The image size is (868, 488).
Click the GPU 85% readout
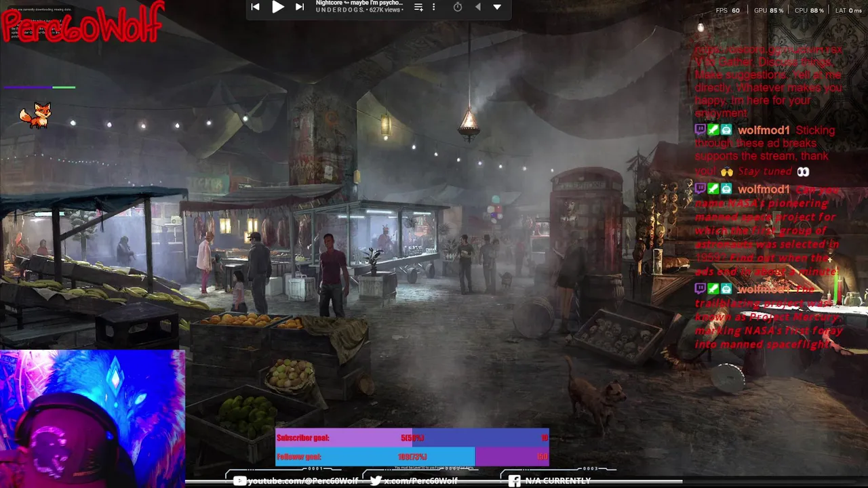coord(768,11)
